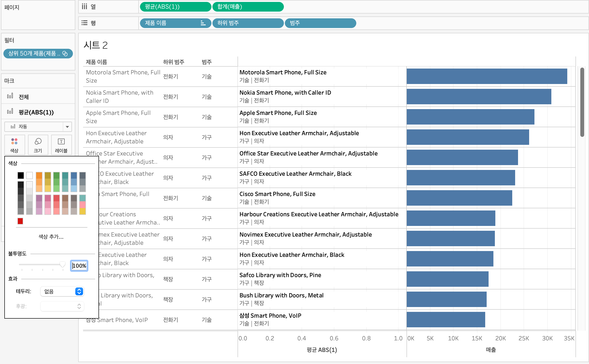This screenshot has height=364, width=589.
Task: Select the 합계(매출) pill on columns
Action: (248, 7)
